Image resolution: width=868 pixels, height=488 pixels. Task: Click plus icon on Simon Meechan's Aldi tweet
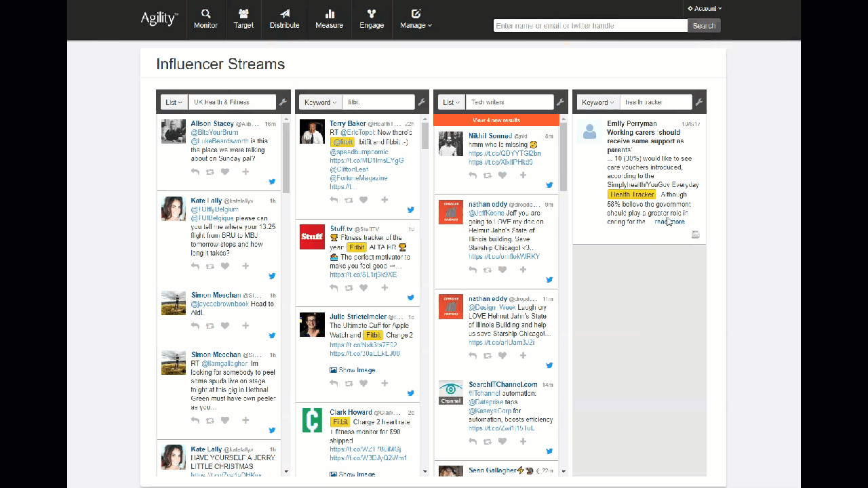coord(245,326)
